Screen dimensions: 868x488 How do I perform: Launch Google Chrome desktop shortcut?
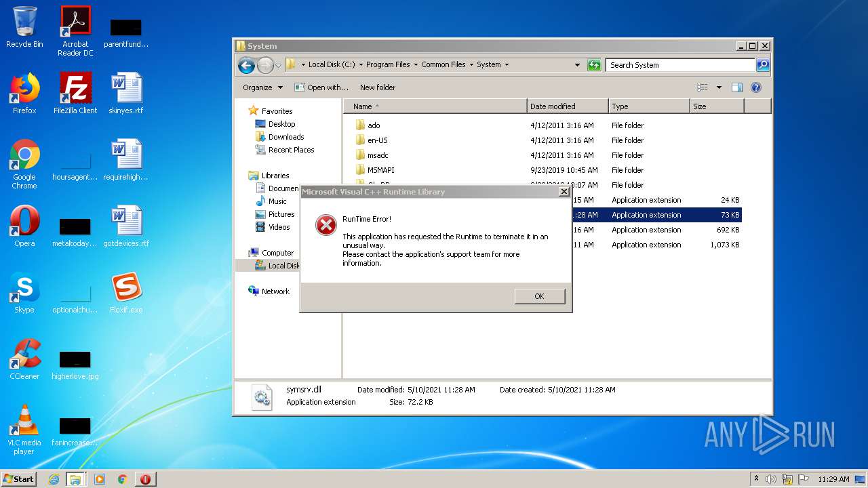pyautogui.click(x=24, y=164)
